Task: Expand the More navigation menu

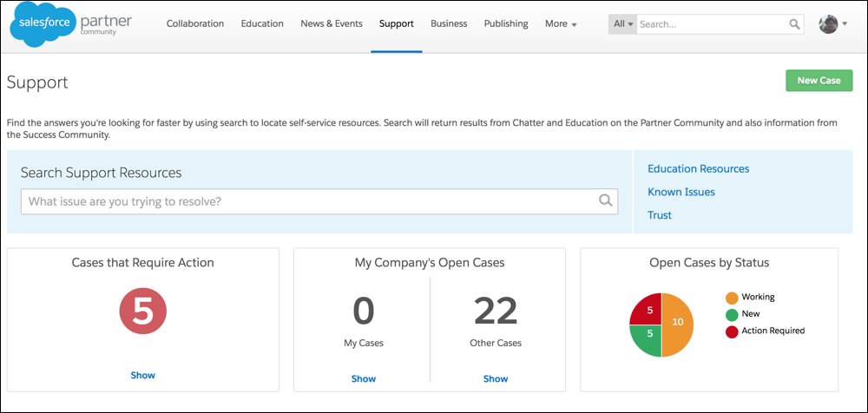Action: [x=561, y=23]
